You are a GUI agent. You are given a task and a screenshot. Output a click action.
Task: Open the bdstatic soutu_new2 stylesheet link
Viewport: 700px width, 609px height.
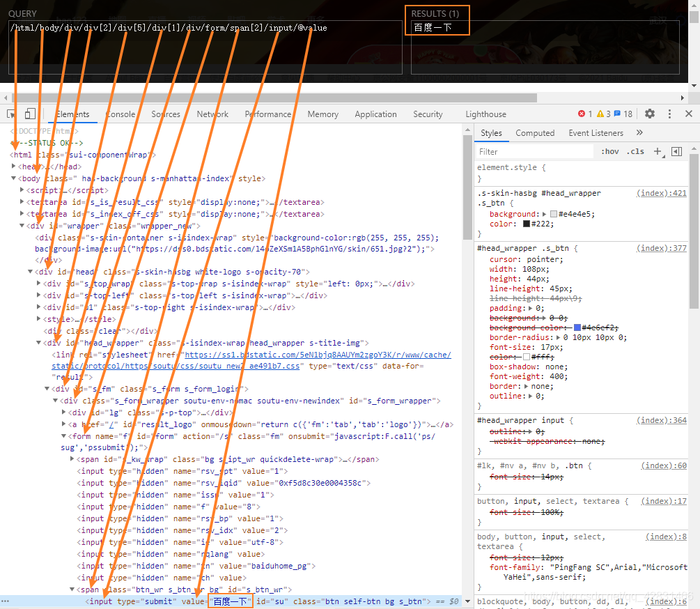(x=251, y=360)
